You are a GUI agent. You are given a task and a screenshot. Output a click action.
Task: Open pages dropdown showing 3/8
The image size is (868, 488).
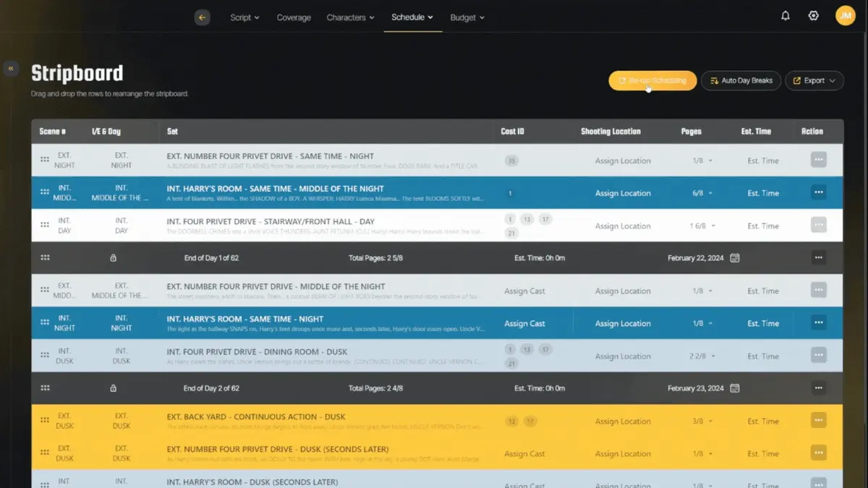click(703, 421)
